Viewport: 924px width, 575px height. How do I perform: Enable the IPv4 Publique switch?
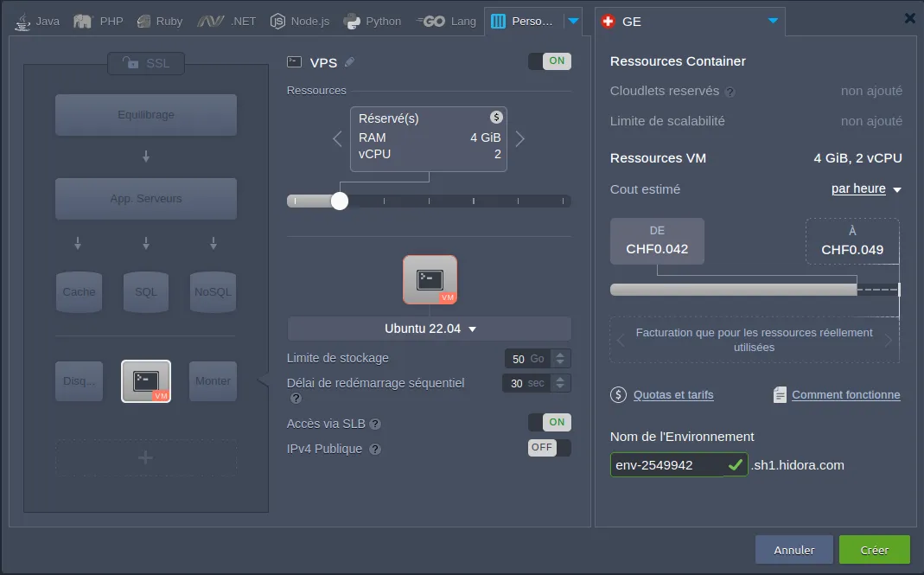click(x=549, y=447)
